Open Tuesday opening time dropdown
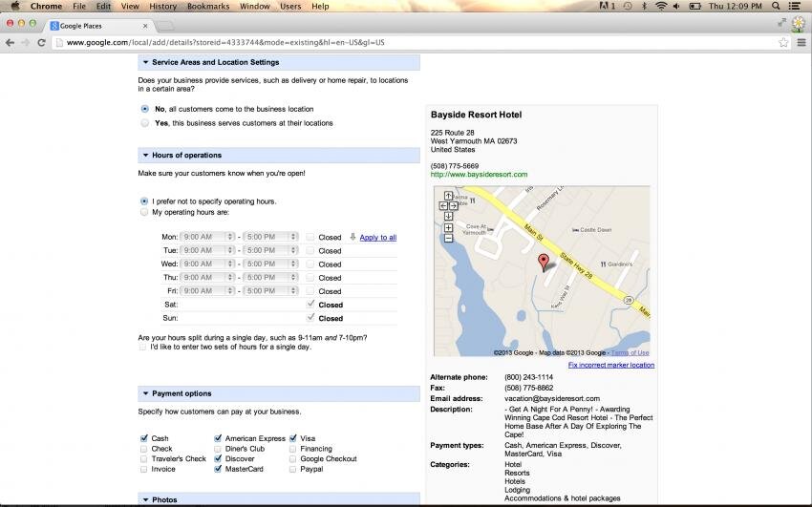 (207, 250)
